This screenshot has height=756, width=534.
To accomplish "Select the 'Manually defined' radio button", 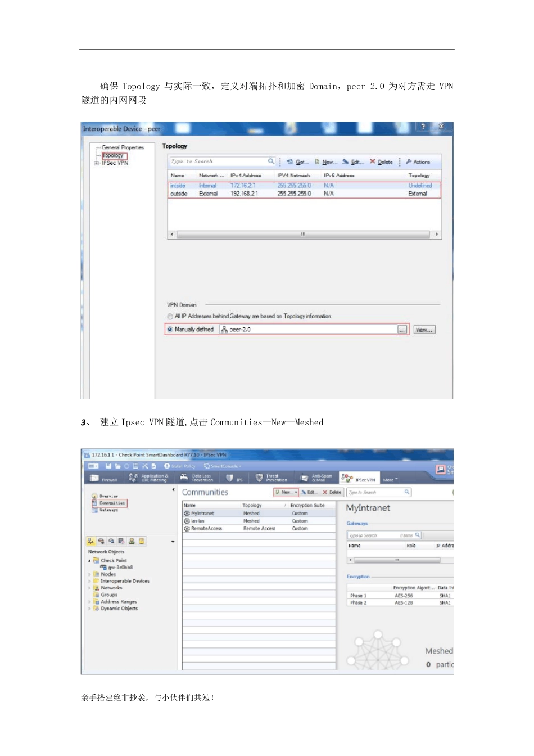I will click(x=170, y=330).
